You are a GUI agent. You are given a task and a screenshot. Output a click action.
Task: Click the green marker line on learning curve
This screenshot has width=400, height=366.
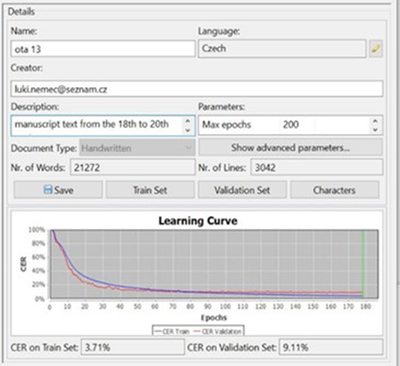pos(363,263)
